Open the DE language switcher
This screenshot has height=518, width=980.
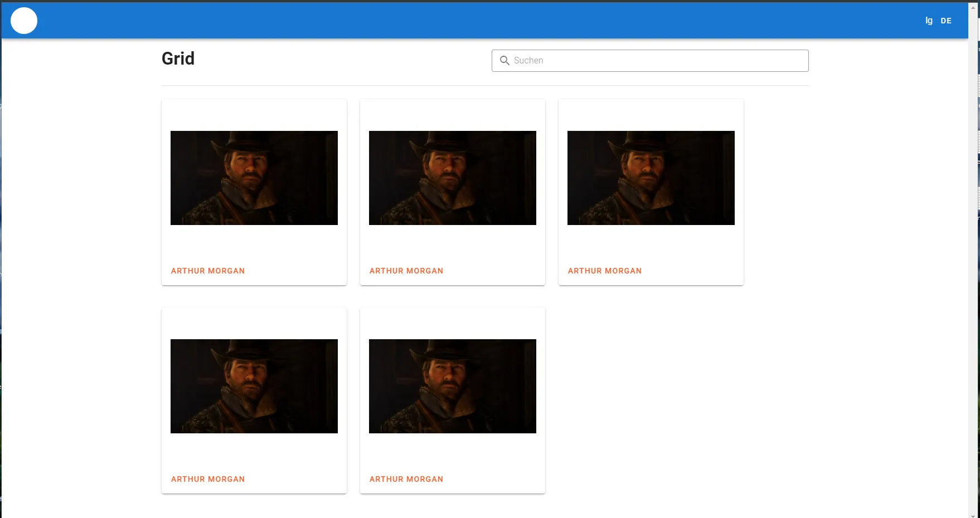(946, 21)
